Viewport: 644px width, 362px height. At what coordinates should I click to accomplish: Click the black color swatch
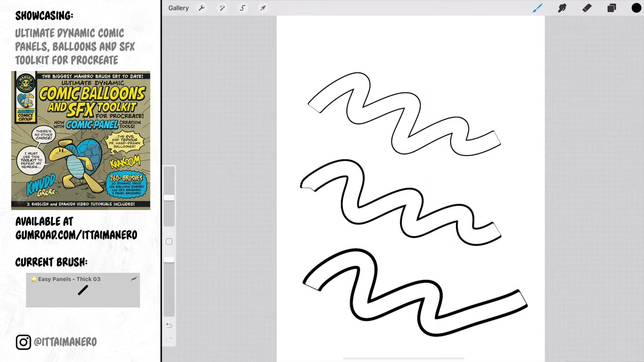[x=636, y=8]
